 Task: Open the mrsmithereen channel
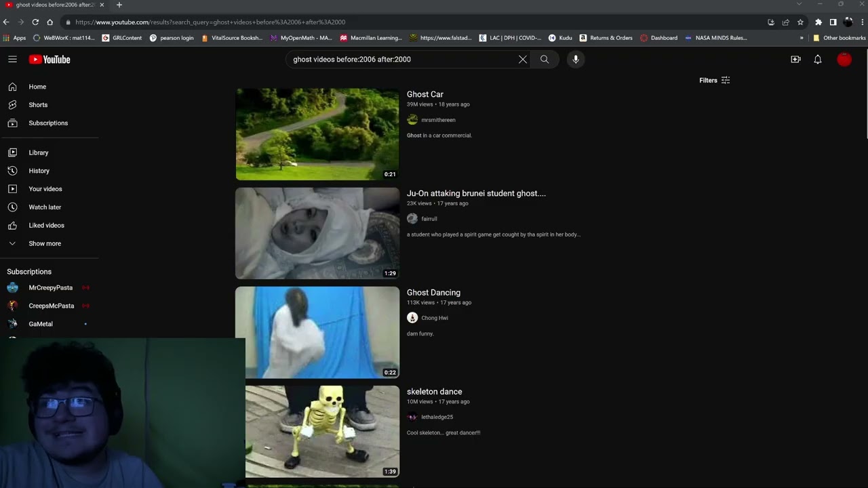point(438,120)
